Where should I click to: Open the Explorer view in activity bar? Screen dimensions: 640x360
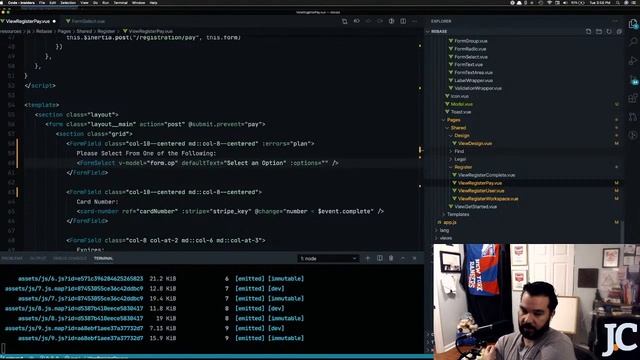pyautogui.click(x=633, y=24)
